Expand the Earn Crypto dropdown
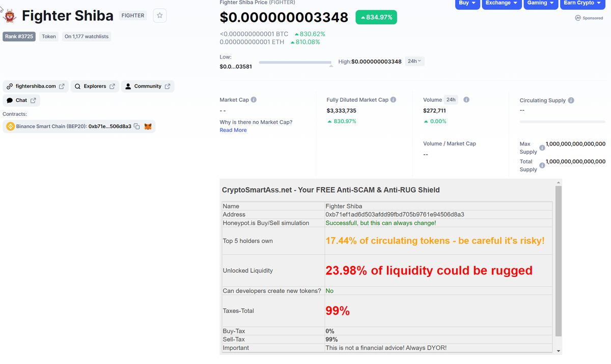Screen dimensions: 611x364 pos(582,3)
